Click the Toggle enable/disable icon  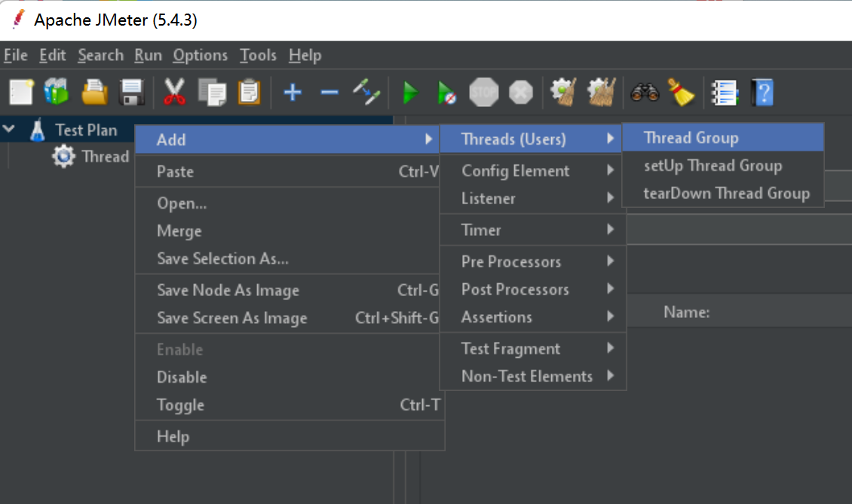pos(366,92)
